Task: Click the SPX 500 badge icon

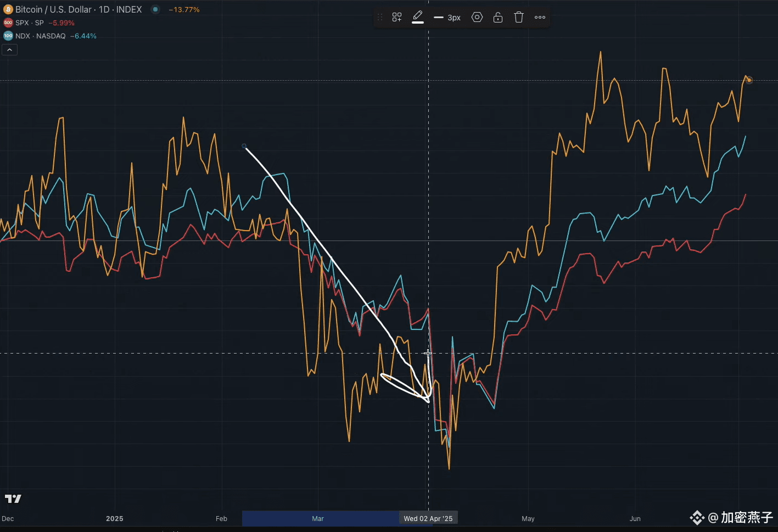Action: 8,23
